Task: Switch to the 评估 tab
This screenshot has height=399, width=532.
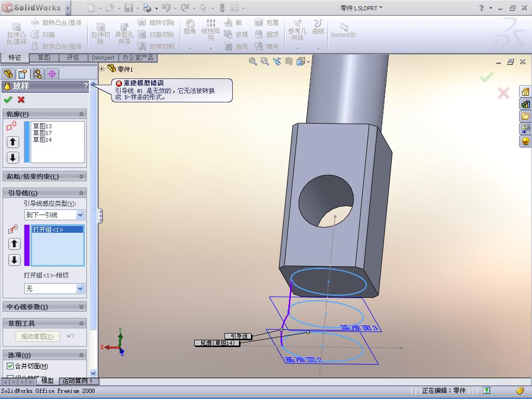Action: coord(73,58)
